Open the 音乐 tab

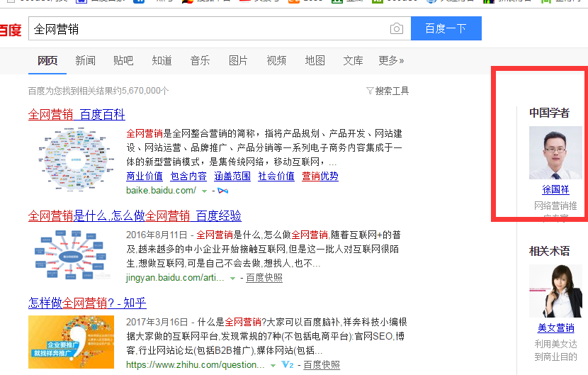point(200,60)
